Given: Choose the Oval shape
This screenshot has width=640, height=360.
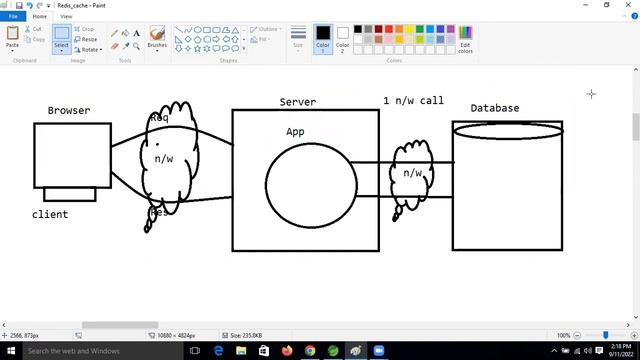Looking at the screenshot, I should (x=197, y=30).
